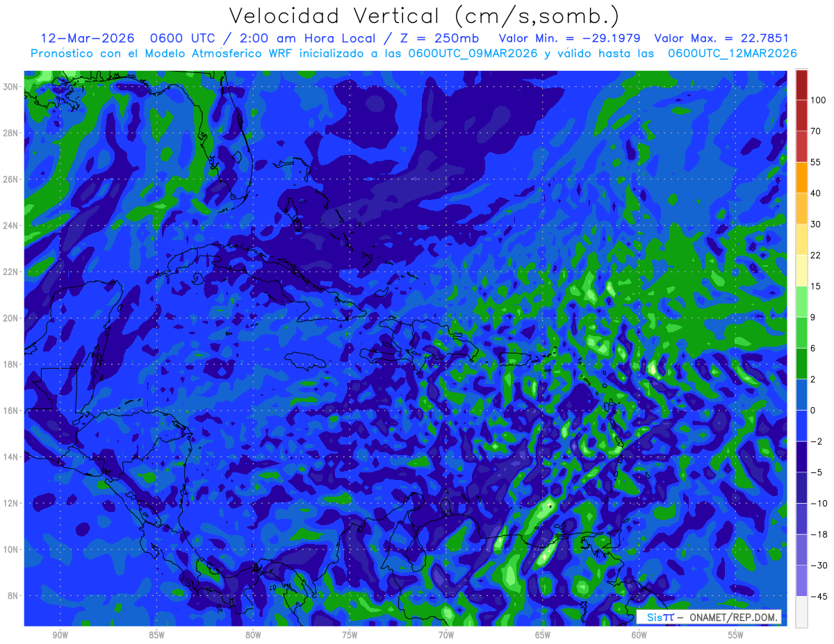The width and height of the screenshot is (834, 644).
Task: Click the colorbar label '40'
Action: point(815,193)
